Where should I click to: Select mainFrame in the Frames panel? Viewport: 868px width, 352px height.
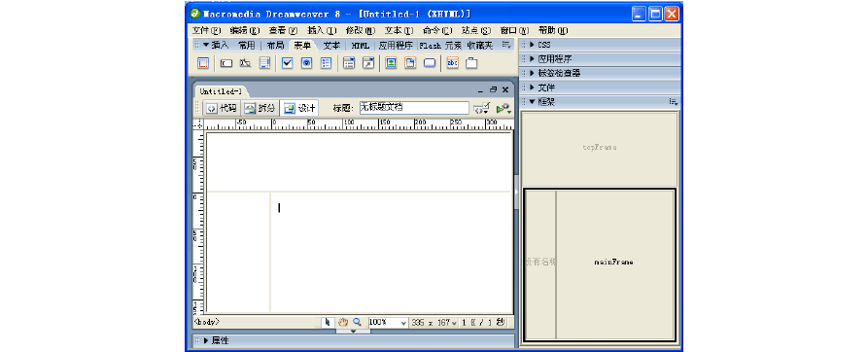click(615, 263)
